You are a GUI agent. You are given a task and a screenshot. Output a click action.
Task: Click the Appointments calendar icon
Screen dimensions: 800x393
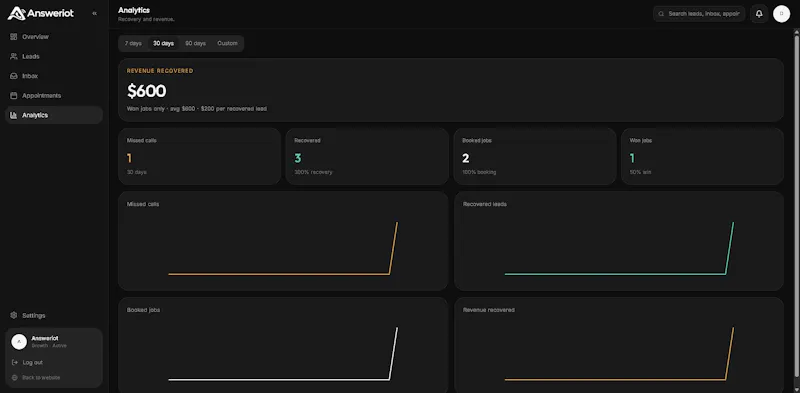(14, 95)
